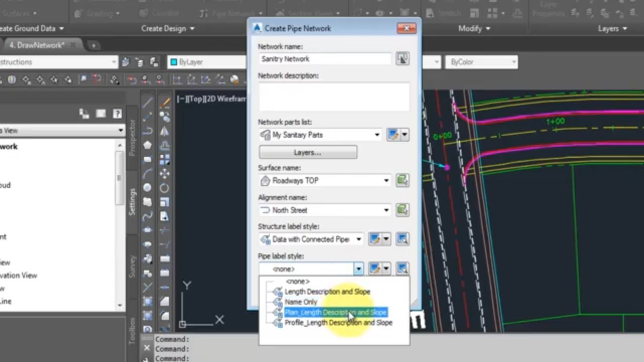Image resolution: width=644 pixels, height=362 pixels.
Task: Select the Rotate modify tool
Action: point(165,188)
